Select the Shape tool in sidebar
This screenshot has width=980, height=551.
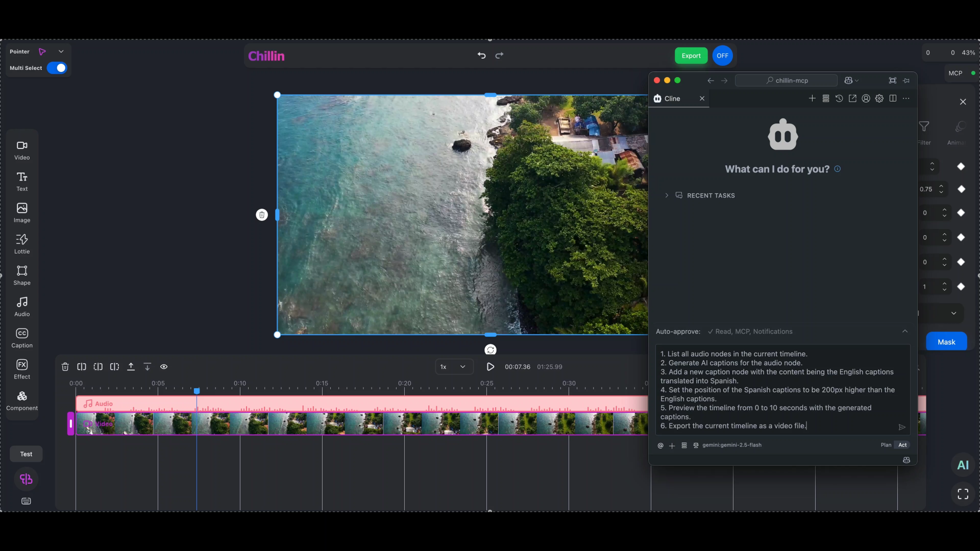[22, 275]
